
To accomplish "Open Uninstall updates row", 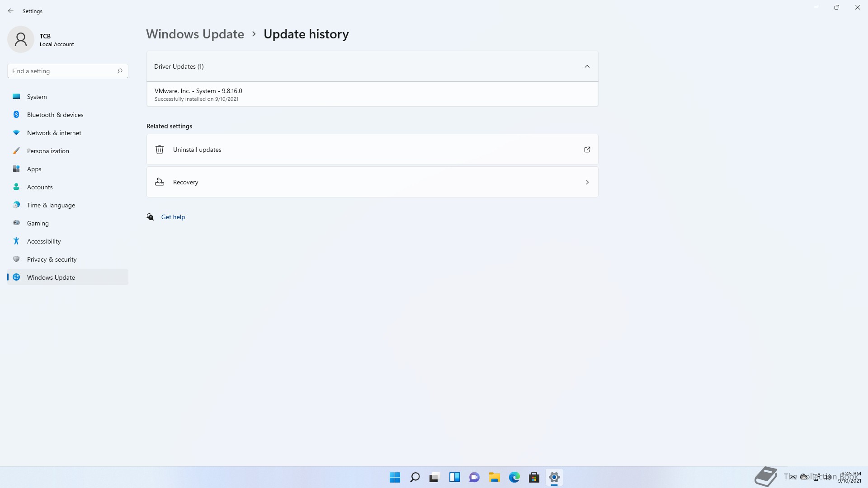I will click(372, 150).
